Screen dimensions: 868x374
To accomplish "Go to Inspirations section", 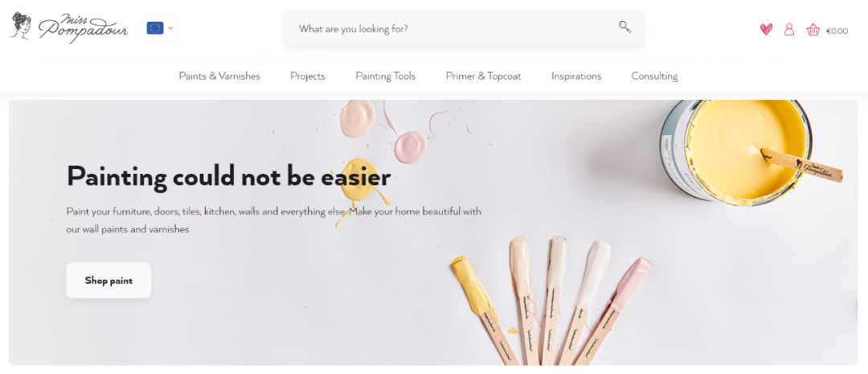I will 576,76.
